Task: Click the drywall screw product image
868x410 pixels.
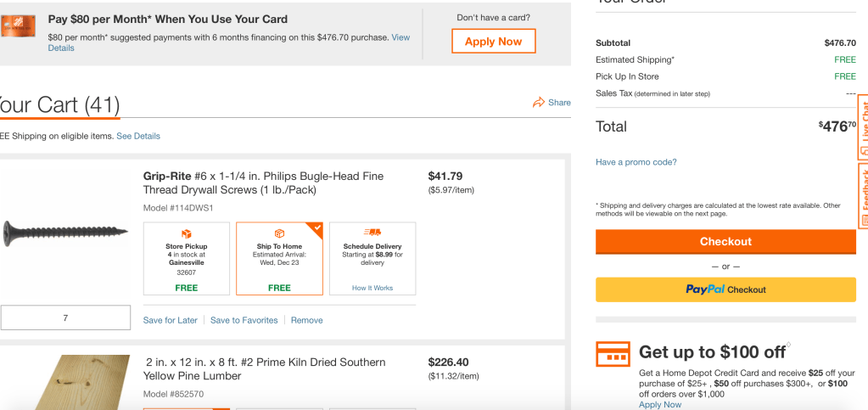Action: [65, 230]
